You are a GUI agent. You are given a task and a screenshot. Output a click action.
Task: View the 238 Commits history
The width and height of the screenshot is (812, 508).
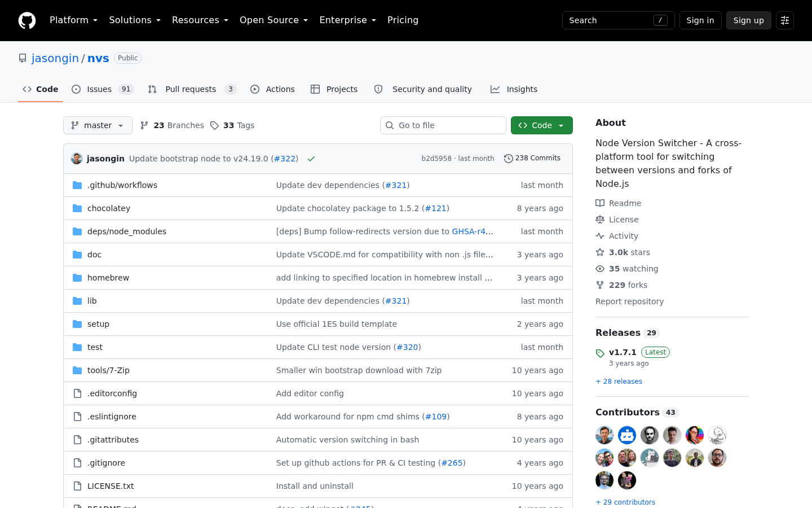click(532, 159)
